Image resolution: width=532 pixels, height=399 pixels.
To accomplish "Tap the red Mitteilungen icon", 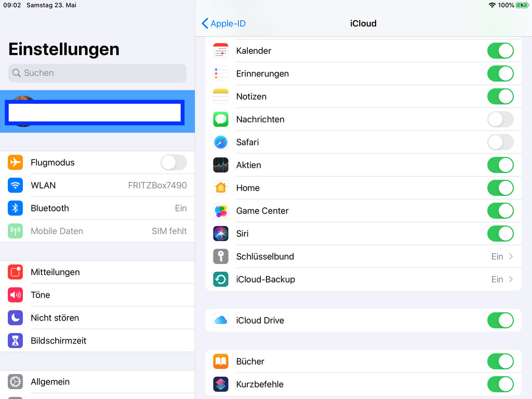I will coord(15,272).
